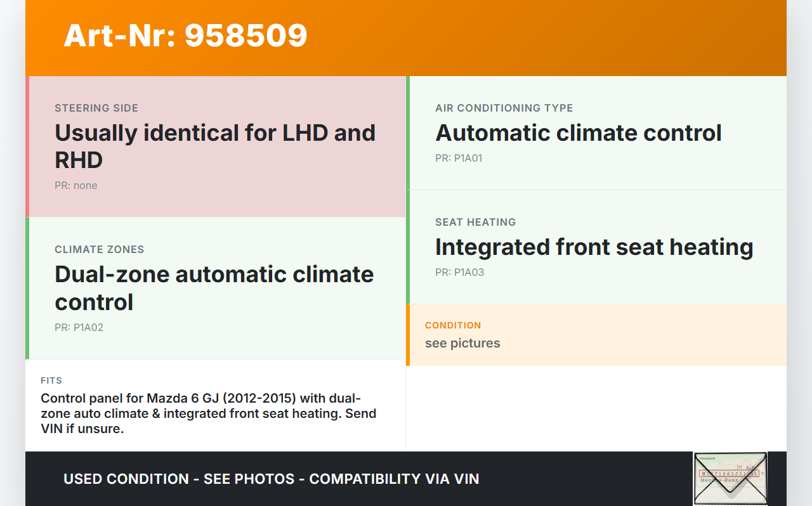Click the orange Condition label
The width and height of the screenshot is (812, 506).
tap(453, 325)
